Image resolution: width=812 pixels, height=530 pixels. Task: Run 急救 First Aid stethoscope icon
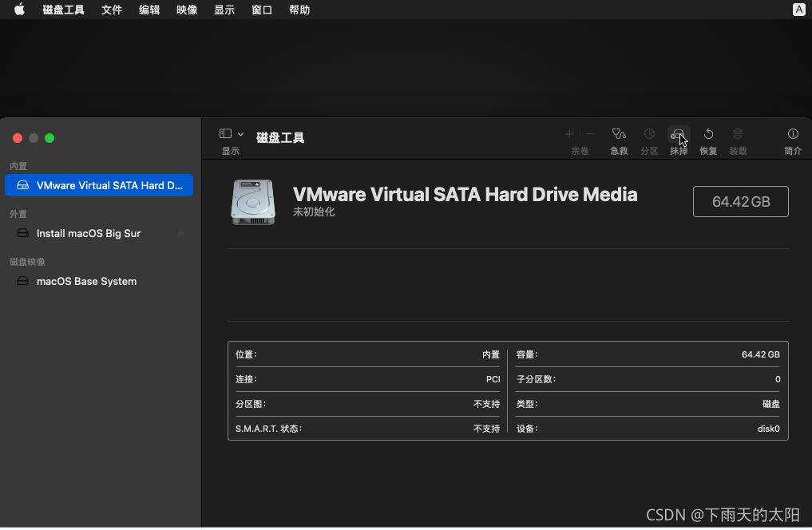[619, 134]
